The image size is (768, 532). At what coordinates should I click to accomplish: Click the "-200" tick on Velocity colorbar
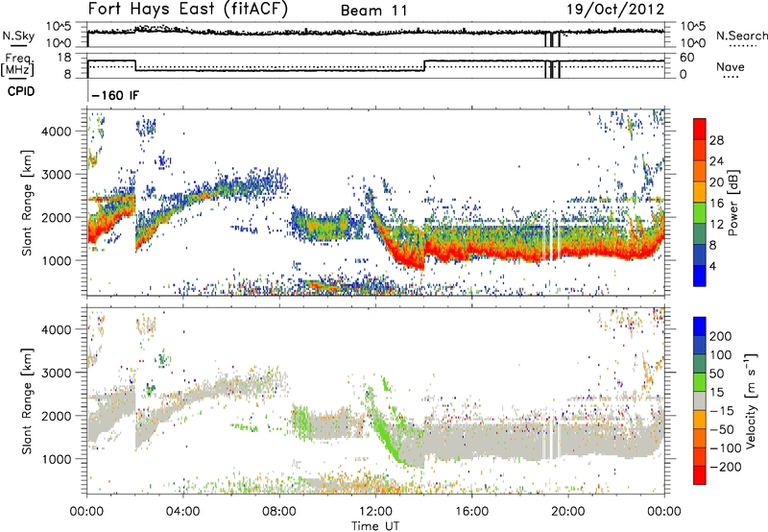pyautogui.click(x=726, y=467)
